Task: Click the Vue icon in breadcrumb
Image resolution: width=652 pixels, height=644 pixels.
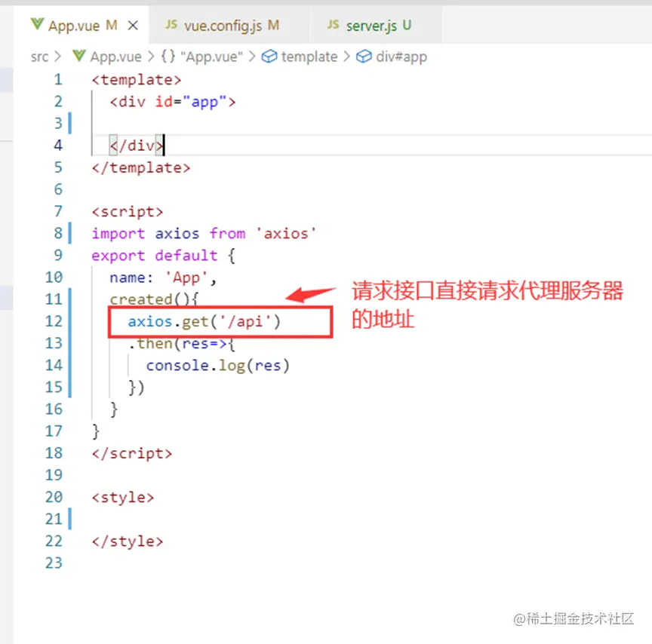Action: 79,56
